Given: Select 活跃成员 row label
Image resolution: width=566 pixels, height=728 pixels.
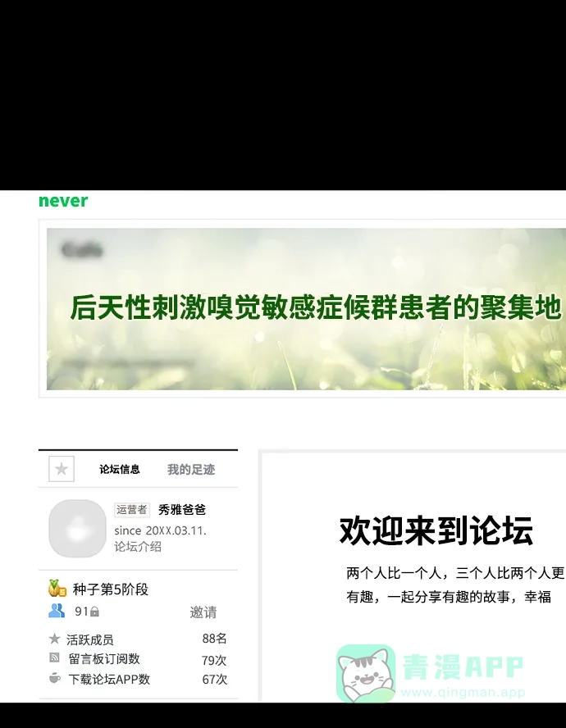Looking at the screenshot, I should 90,639.
